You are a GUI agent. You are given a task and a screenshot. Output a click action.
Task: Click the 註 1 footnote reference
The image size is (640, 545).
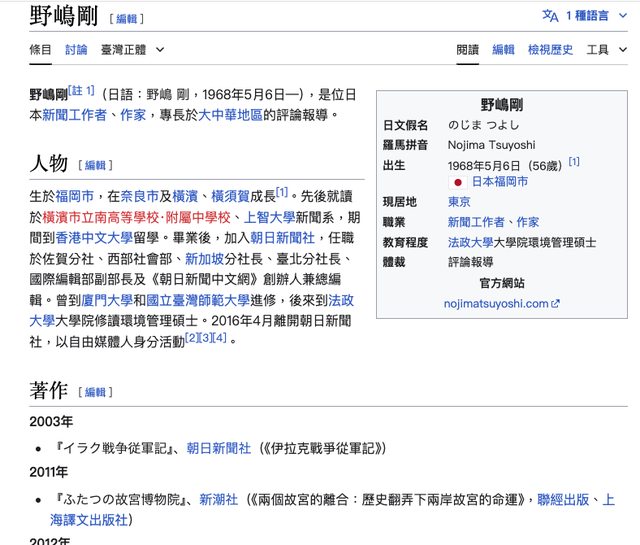point(83,91)
